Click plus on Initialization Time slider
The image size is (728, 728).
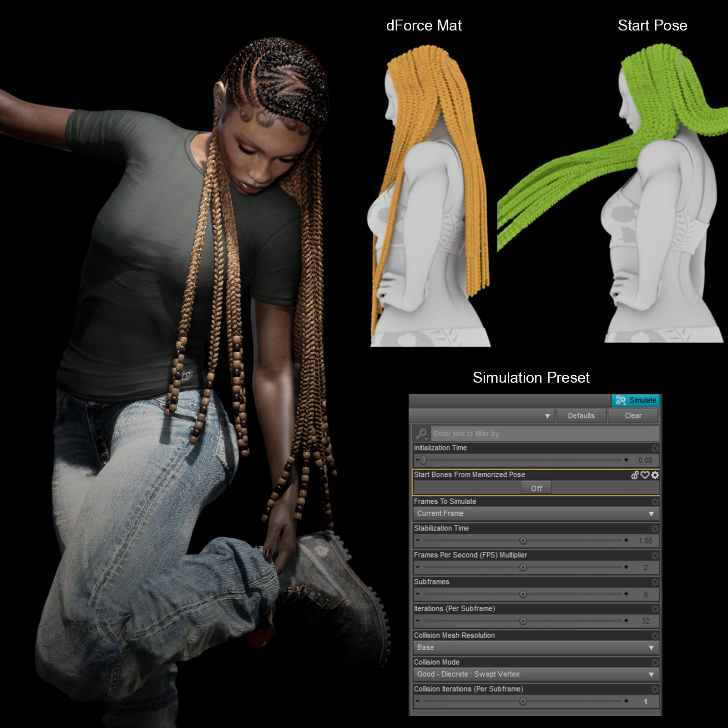(x=626, y=460)
